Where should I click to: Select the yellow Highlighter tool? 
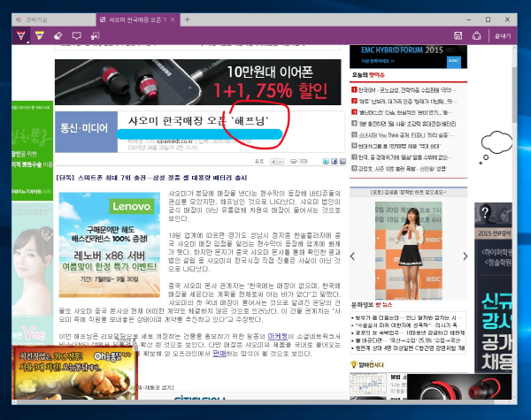pos(40,35)
